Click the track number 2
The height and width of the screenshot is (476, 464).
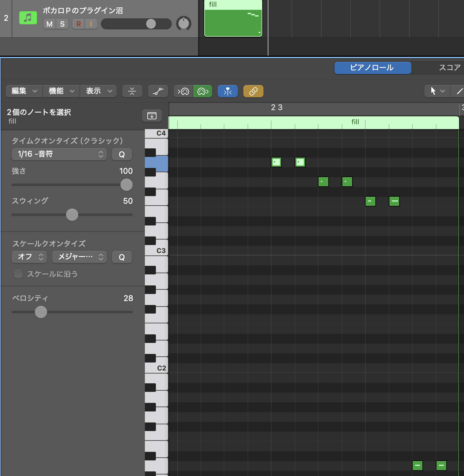6,18
